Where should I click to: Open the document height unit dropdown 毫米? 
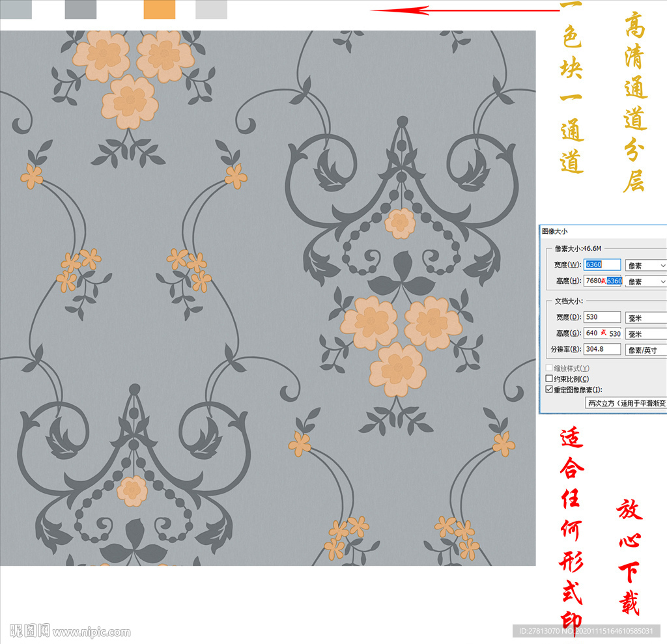(646, 334)
